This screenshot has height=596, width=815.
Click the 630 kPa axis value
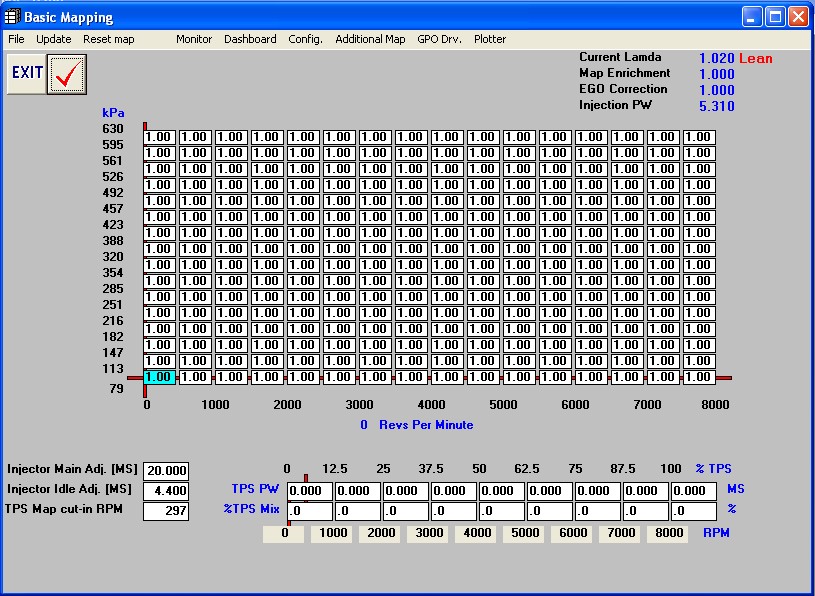click(x=113, y=129)
